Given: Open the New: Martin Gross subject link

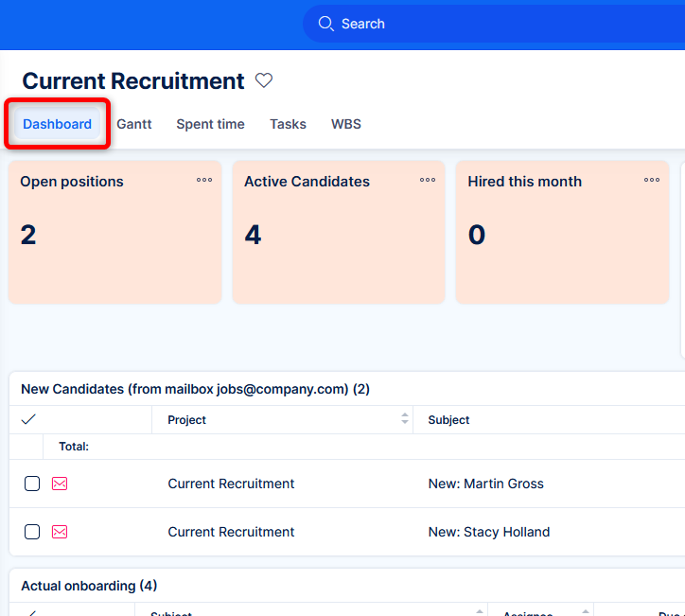Looking at the screenshot, I should (485, 484).
